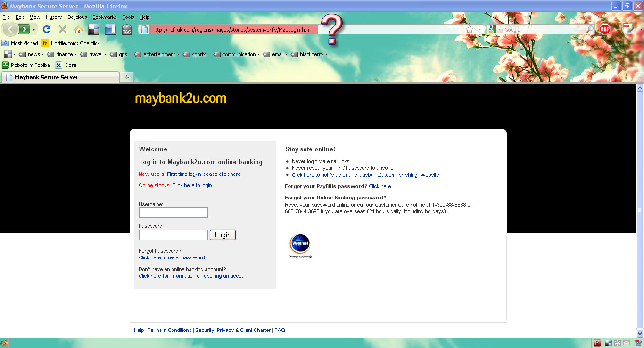The image size is (644, 348).
Task: Click the Hotfile.com bookmark icon
Action: click(44, 43)
